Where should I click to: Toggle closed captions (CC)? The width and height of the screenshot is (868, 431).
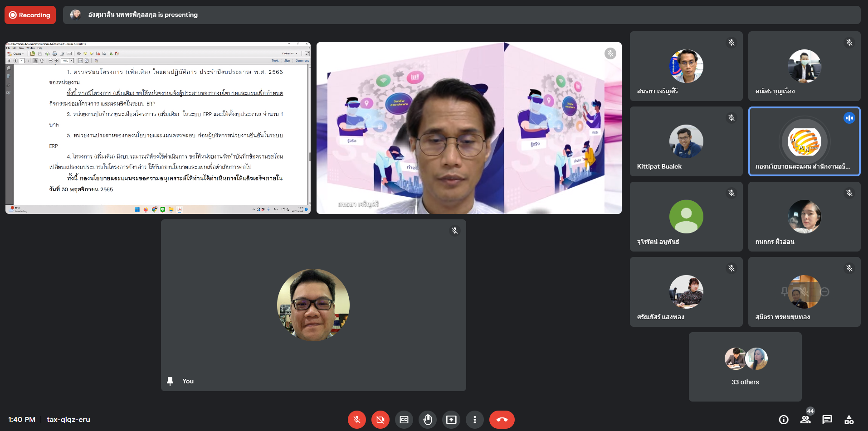click(404, 420)
